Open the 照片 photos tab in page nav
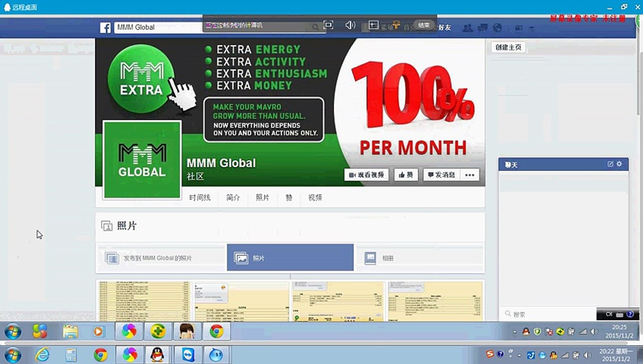The height and width of the screenshot is (364, 643). coord(262,198)
